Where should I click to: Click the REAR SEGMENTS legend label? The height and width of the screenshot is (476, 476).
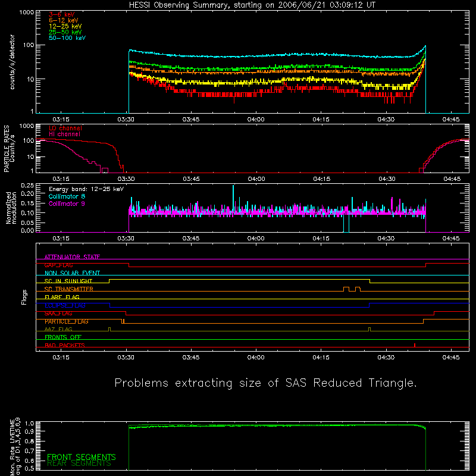coord(79,464)
